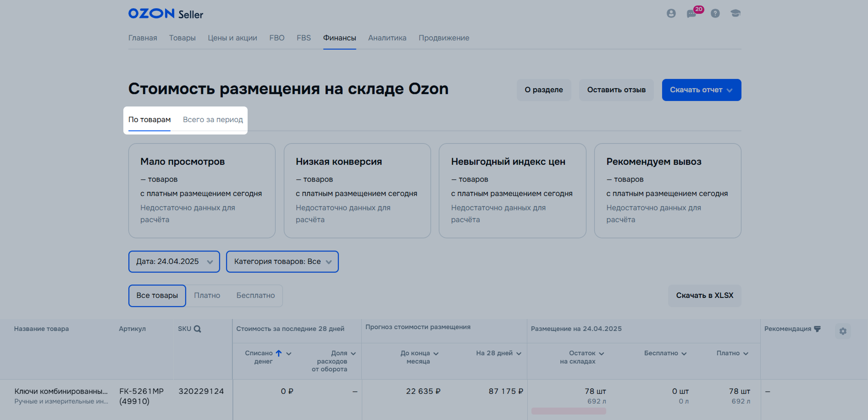Open Скачать отчет dropdown button

click(702, 90)
